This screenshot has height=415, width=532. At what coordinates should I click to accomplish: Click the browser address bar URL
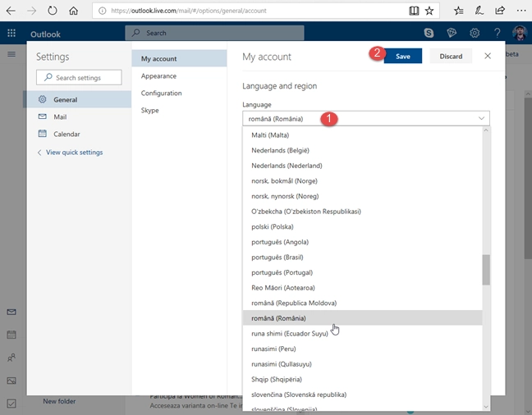pyautogui.click(x=189, y=11)
